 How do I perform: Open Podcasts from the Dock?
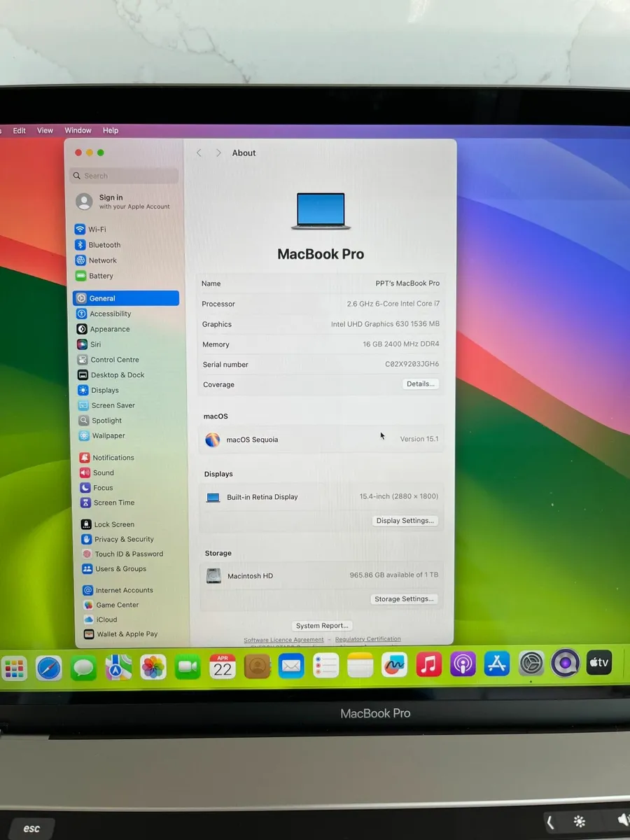coord(463,664)
